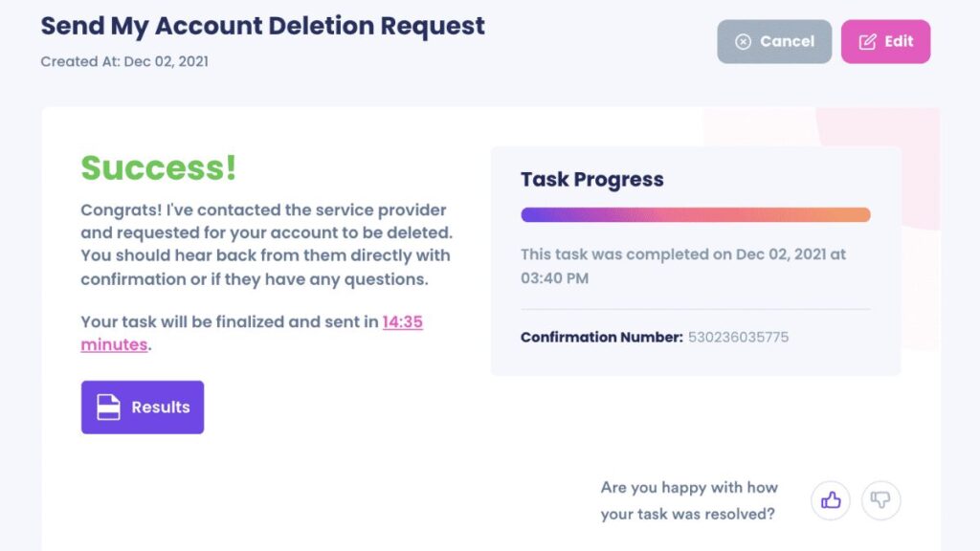Click the document icon in Results button
The image size is (980, 551).
click(x=109, y=408)
